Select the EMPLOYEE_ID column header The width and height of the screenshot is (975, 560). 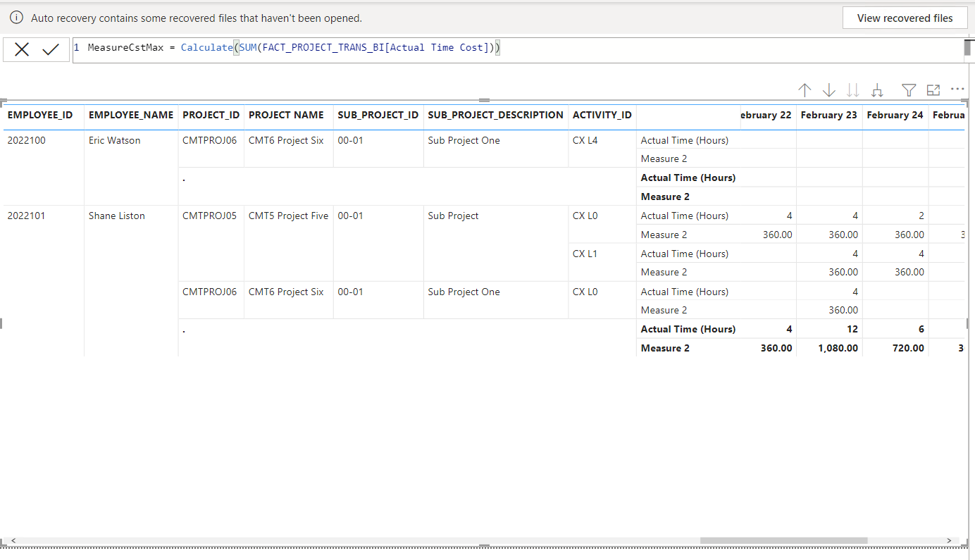40,115
